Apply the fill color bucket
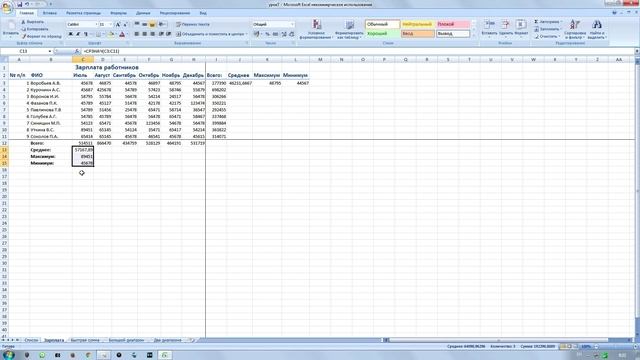640x360 pixels. [111, 34]
